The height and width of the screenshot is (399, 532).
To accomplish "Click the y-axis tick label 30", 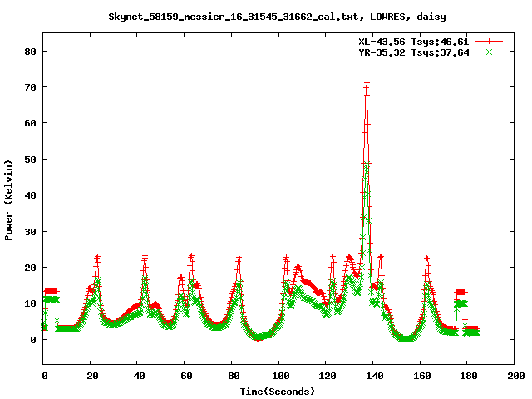I will 31,232.
